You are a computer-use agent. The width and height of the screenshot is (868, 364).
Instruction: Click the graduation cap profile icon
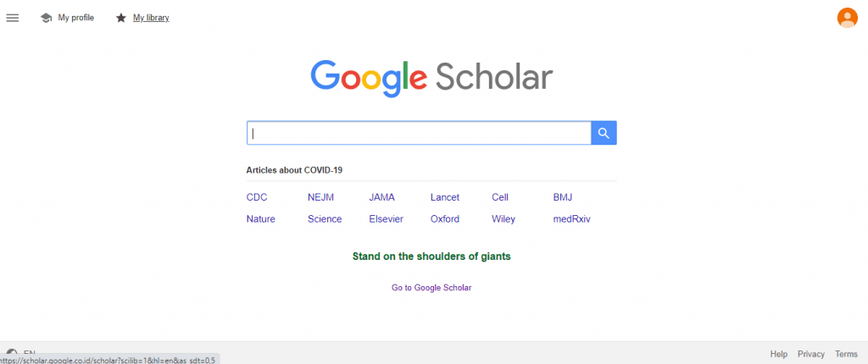pos(46,18)
